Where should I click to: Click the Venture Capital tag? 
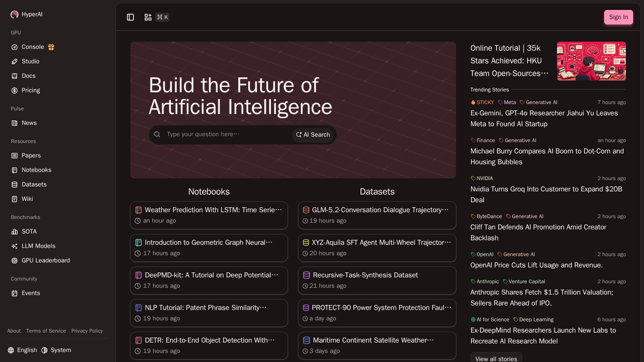pos(524,281)
